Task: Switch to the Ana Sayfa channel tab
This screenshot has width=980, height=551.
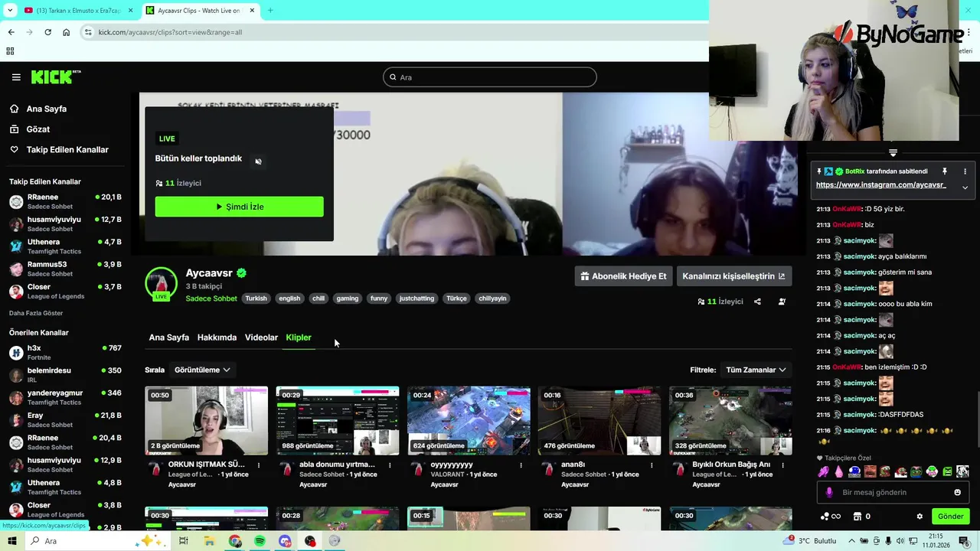Action: pos(169,337)
